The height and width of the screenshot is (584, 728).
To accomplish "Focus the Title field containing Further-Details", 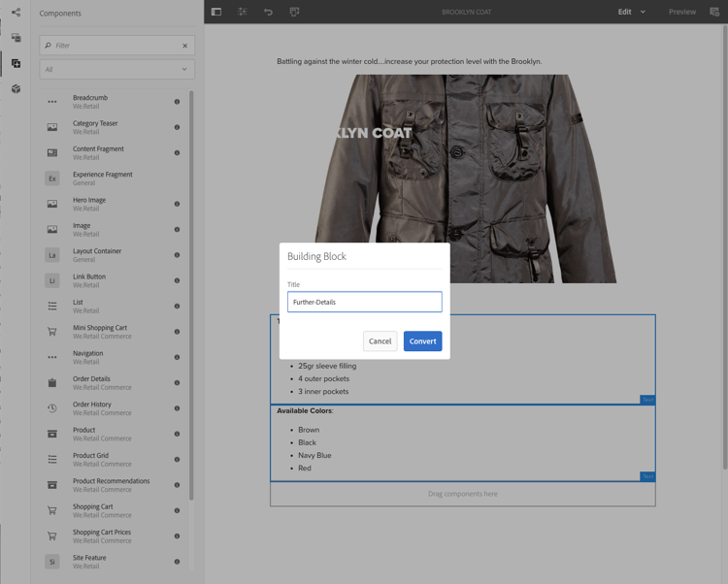I will 364,302.
